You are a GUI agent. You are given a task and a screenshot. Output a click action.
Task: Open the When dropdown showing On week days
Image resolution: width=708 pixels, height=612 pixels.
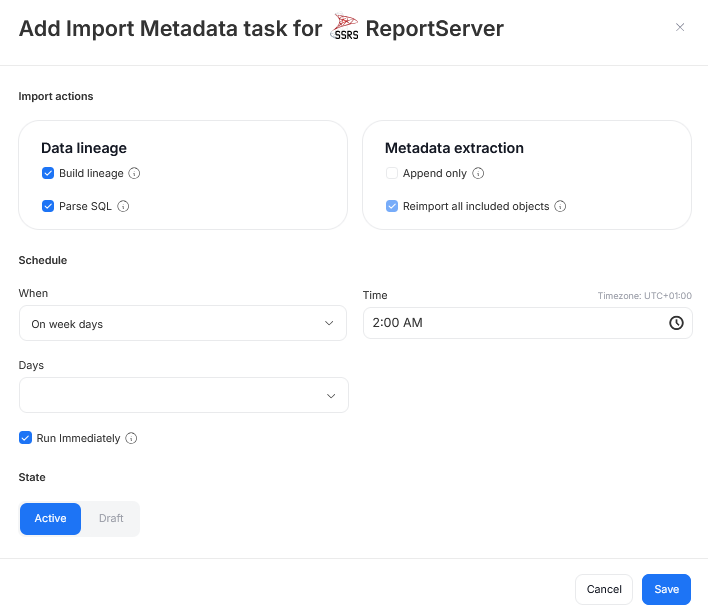click(x=183, y=324)
